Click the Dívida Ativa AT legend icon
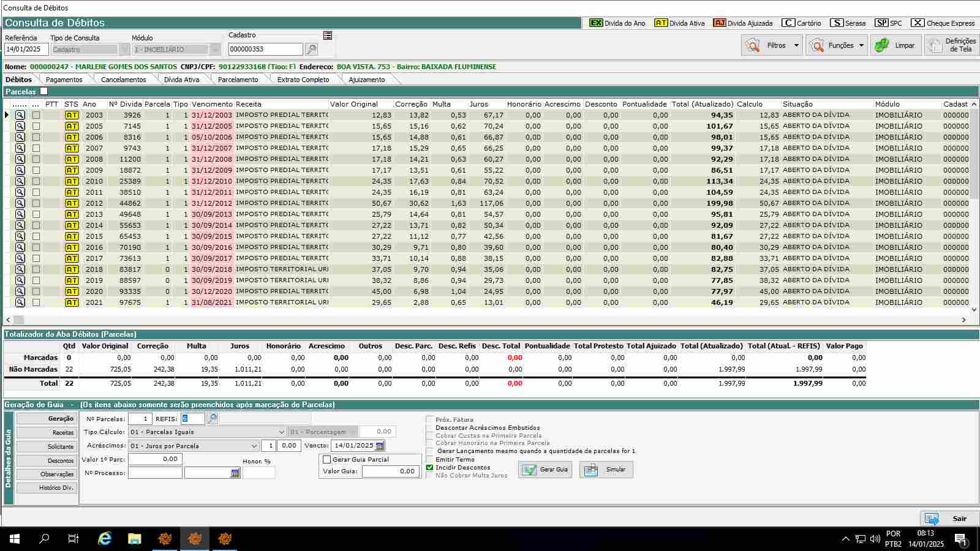 point(660,23)
